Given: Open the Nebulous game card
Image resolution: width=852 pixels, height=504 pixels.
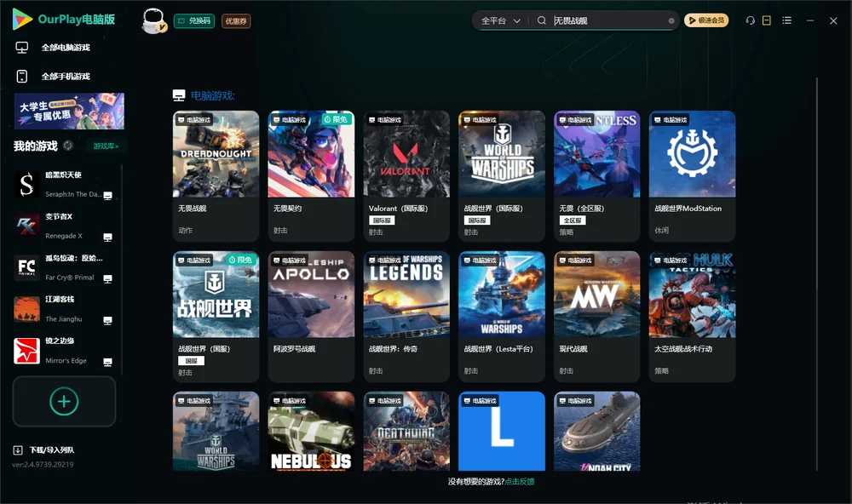Looking at the screenshot, I should [311, 432].
